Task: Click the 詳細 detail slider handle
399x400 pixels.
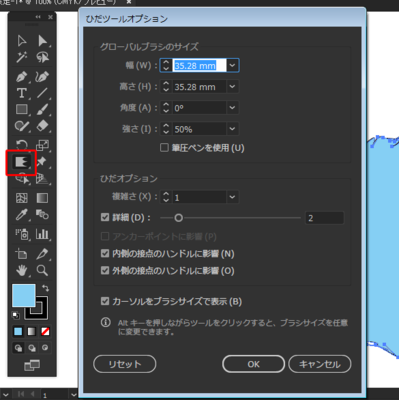Action: coord(178,218)
